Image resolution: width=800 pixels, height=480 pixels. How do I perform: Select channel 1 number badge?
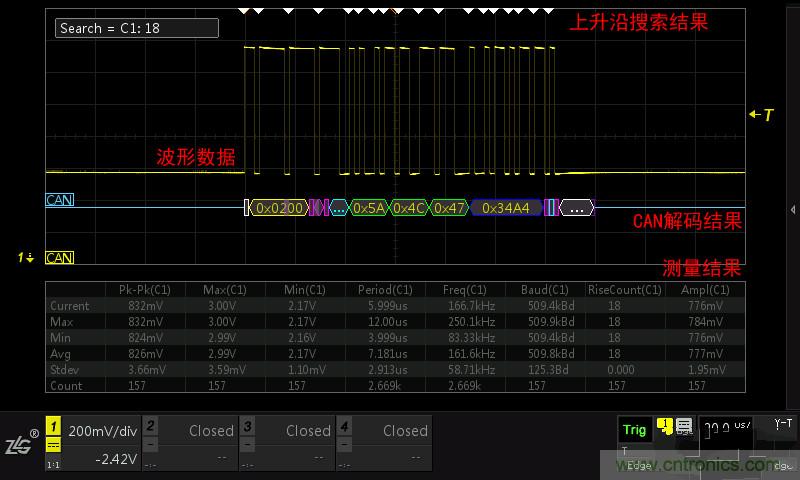click(54, 425)
